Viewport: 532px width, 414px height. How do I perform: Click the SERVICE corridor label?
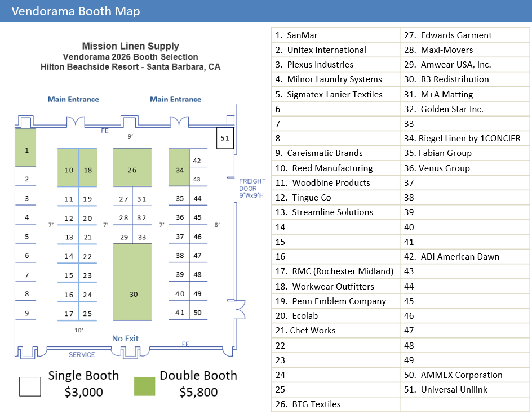tap(83, 355)
